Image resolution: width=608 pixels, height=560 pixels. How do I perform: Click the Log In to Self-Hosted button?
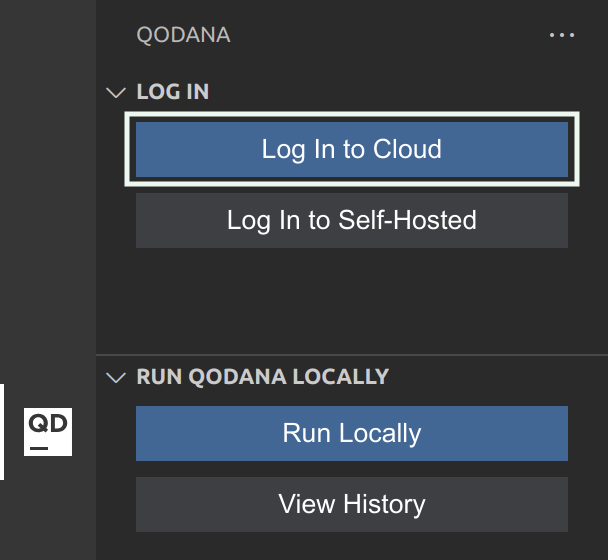coord(352,220)
